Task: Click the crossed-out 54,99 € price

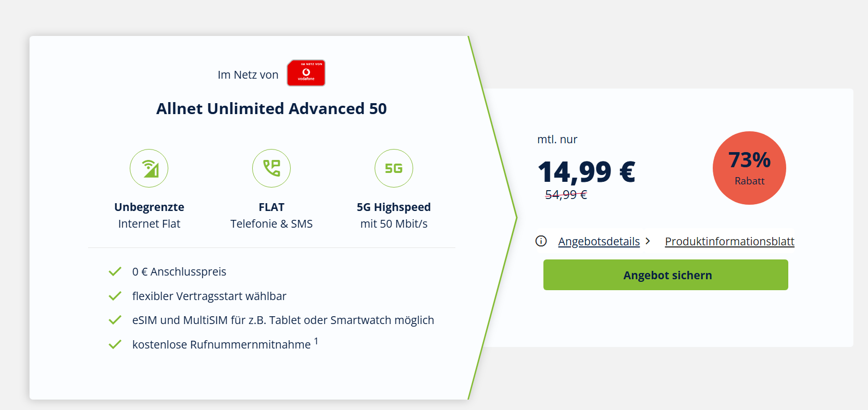Action: (566, 195)
